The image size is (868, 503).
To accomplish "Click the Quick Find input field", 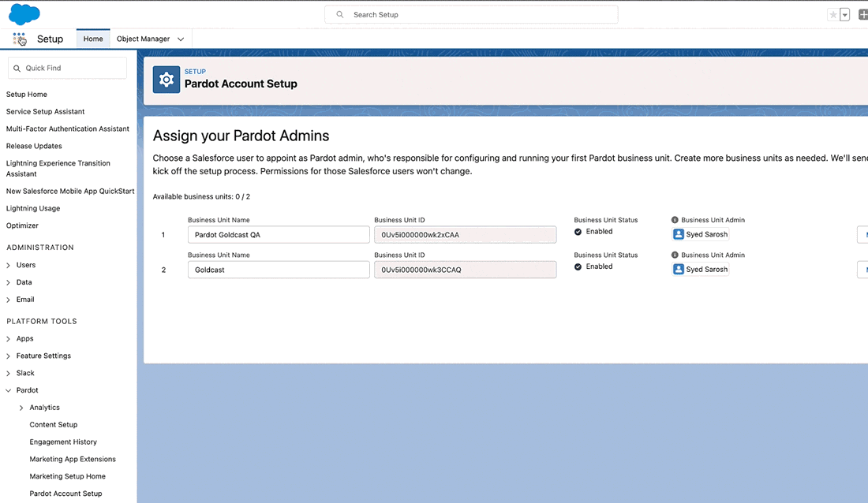I will point(67,68).
